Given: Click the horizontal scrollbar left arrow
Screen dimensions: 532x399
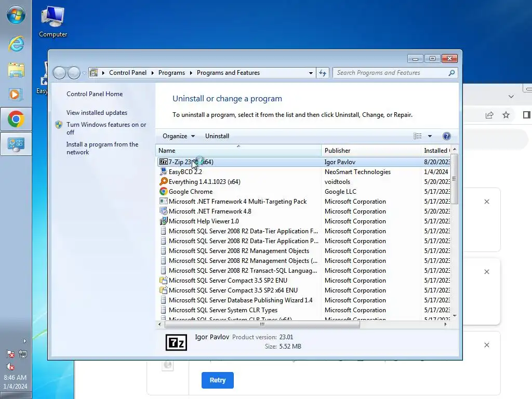Looking at the screenshot, I should tap(160, 324).
